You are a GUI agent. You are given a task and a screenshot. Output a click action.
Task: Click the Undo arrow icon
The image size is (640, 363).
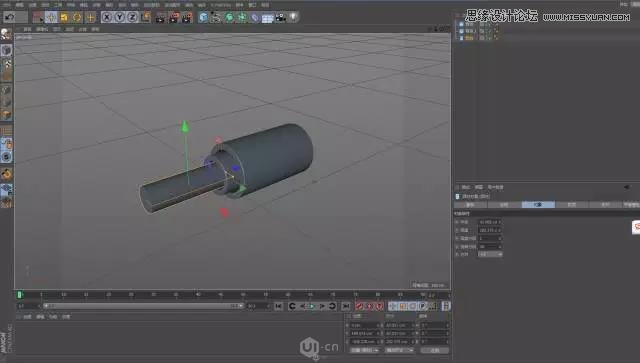(x=9, y=17)
